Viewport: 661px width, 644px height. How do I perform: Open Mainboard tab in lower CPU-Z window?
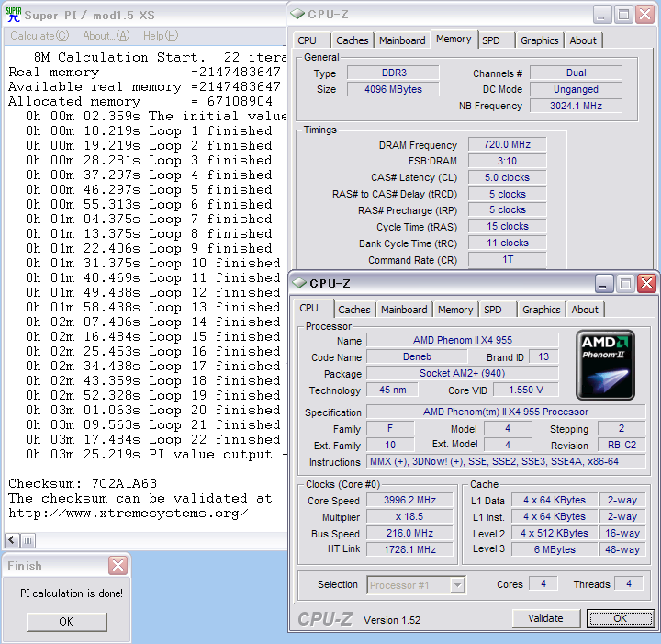pos(404,310)
